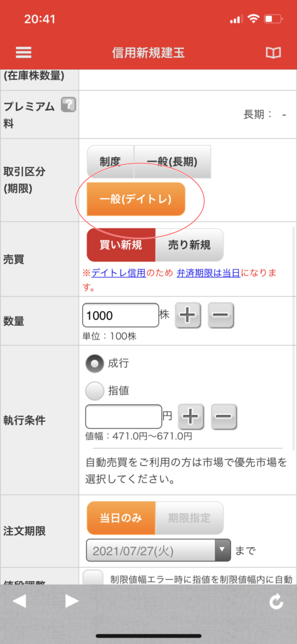Go forward with the right arrow icon
The width and height of the screenshot is (297, 644).
pos(72,601)
